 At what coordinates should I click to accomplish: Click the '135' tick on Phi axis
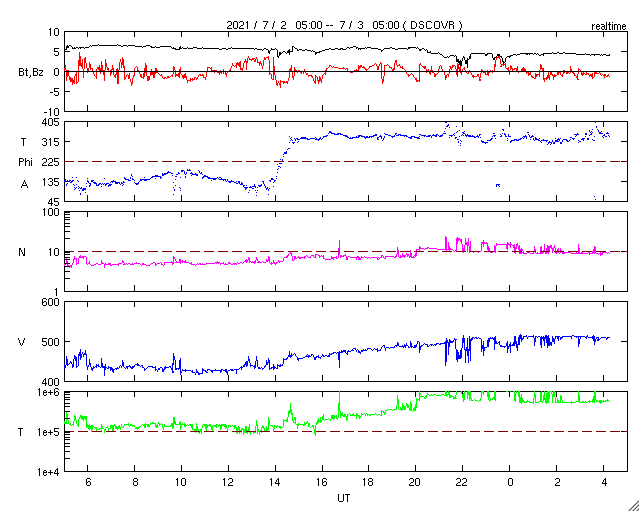51,182
